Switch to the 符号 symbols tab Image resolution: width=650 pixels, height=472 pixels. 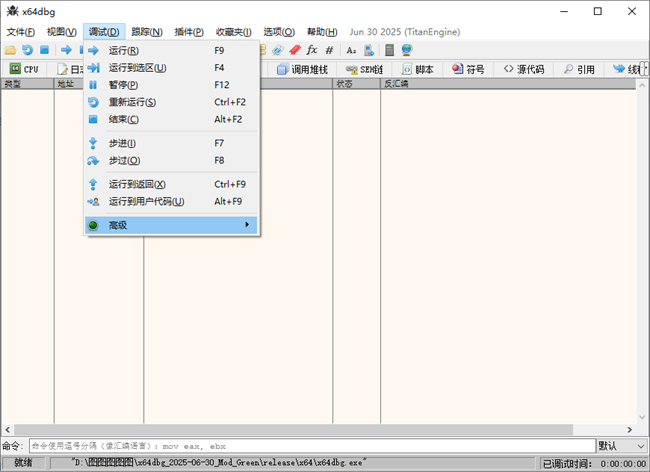click(468, 69)
